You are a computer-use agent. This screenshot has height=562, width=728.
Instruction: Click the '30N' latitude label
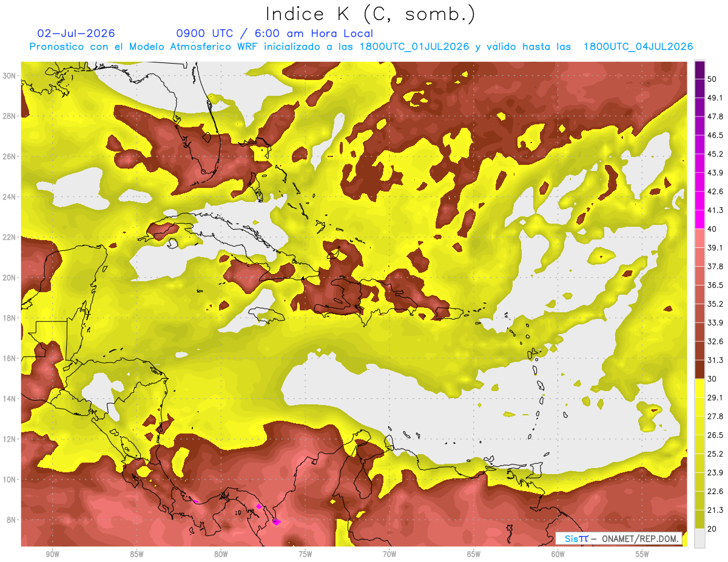tap(10, 76)
